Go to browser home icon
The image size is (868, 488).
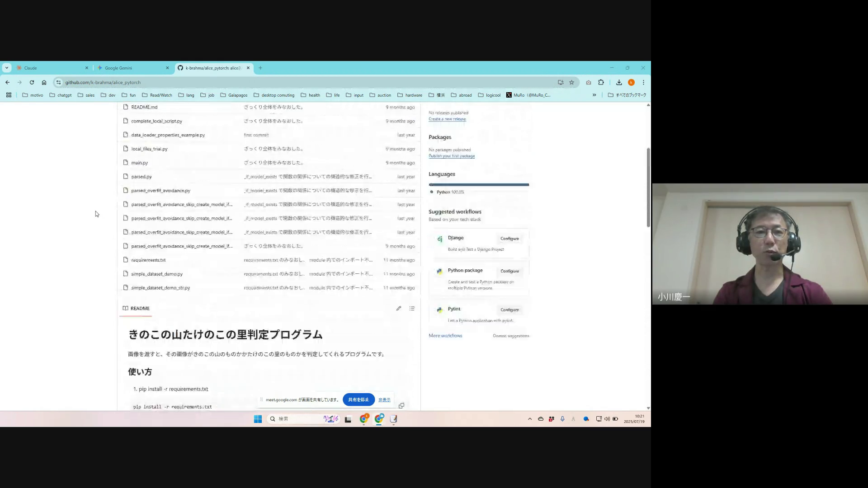tap(44, 82)
